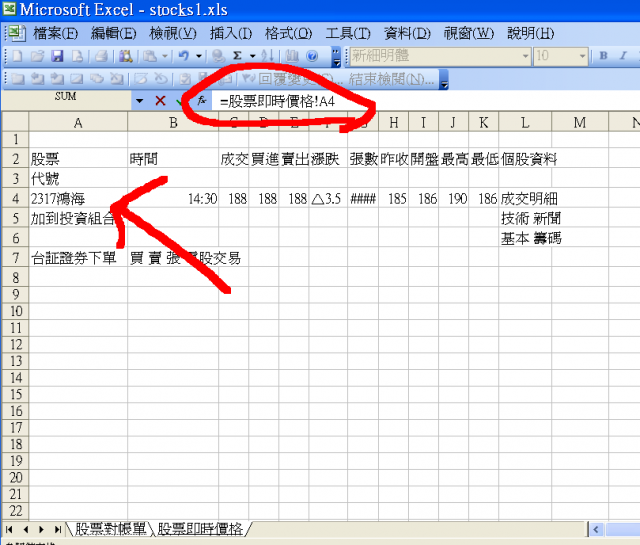Select cell showing #### in row 4
Screen dimensions: 640x545
363,198
